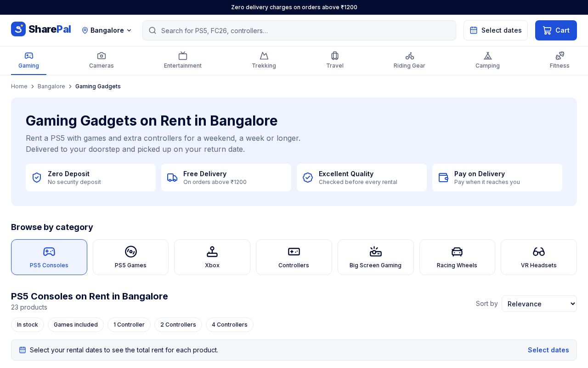The image size is (588, 368).
Task: Click Select dates button in header
Action: (496, 30)
